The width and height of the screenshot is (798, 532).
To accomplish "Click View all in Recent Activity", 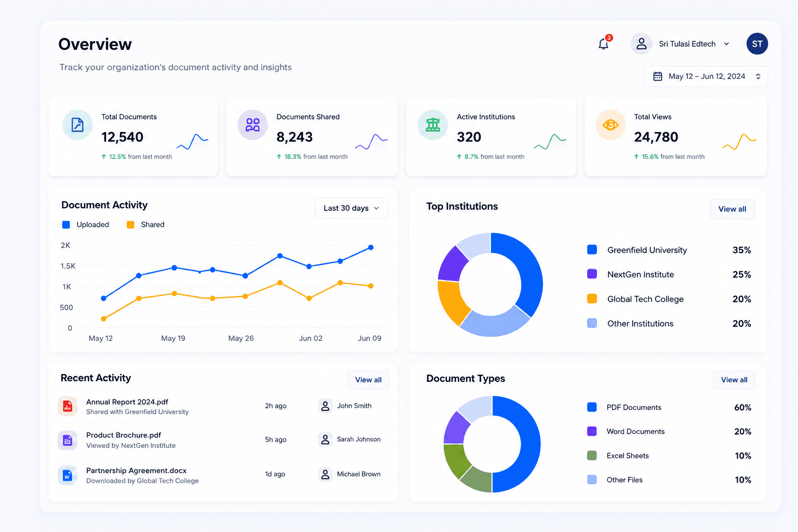I will pos(368,380).
